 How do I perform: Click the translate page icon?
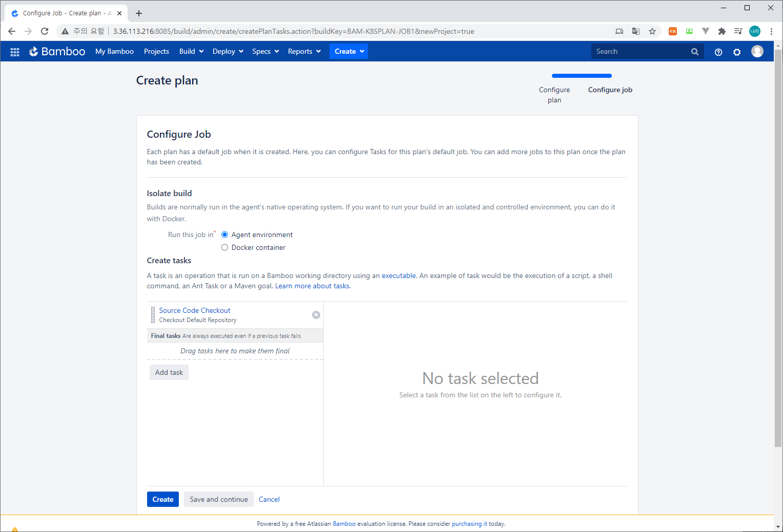point(636,31)
